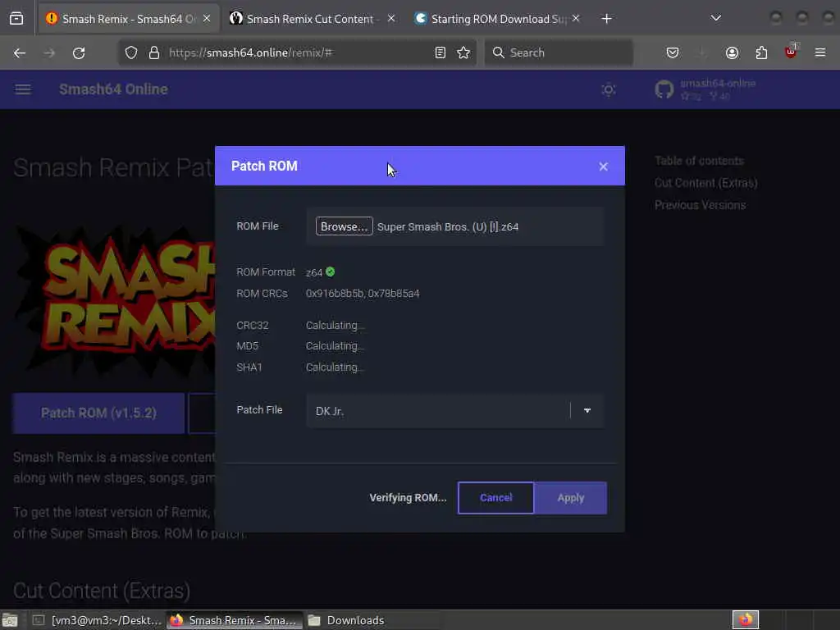
Task: Click the Browse... file button
Action: (x=344, y=226)
